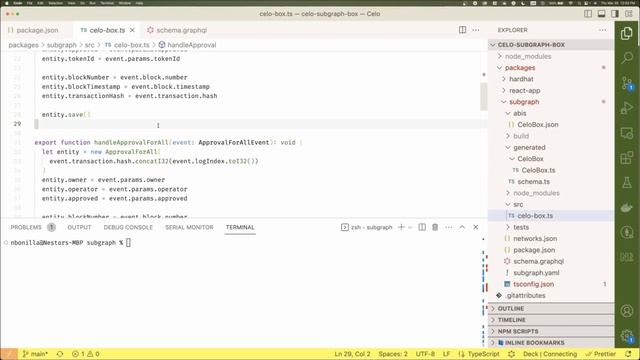This screenshot has height=360, width=640.
Task: Add a new terminal with plus
Action: 401,227
